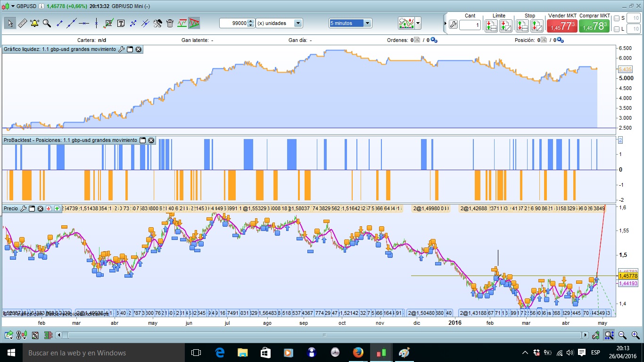Click the 99000 units stepper arrows
The height and width of the screenshot is (362, 644).
pyautogui.click(x=251, y=23)
